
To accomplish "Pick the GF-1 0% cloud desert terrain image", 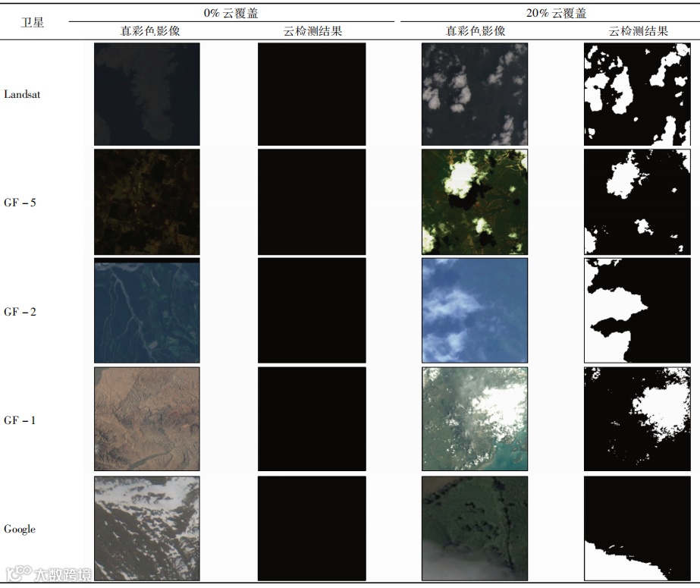I will pyautogui.click(x=147, y=419).
